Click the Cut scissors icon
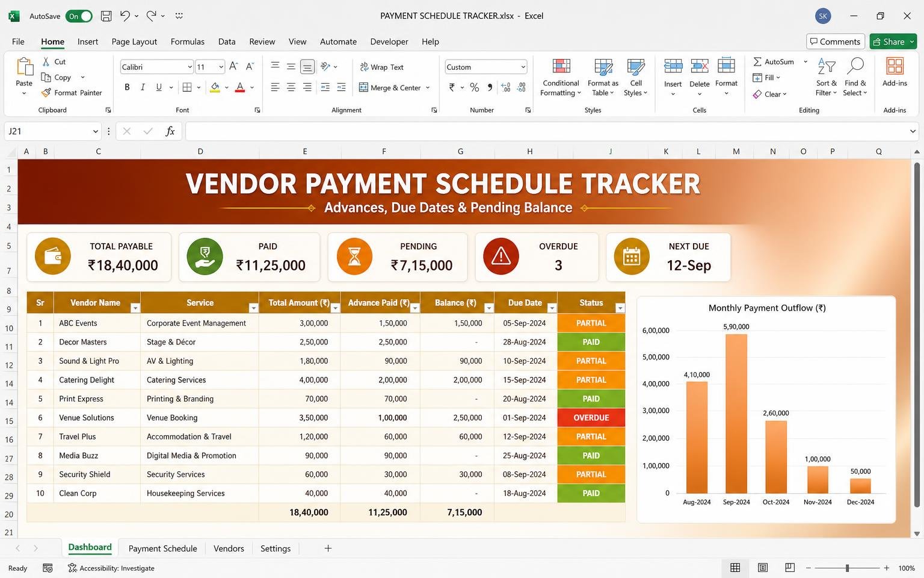Image resolution: width=924 pixels, height=578 pixels. (46, 61)
